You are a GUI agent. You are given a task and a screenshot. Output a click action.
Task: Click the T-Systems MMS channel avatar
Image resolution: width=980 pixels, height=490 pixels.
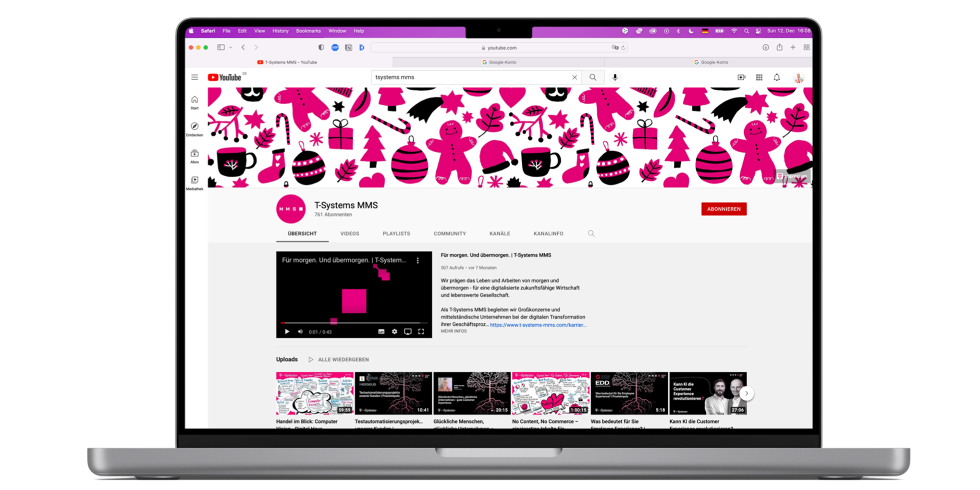click(x=291, y=209)
